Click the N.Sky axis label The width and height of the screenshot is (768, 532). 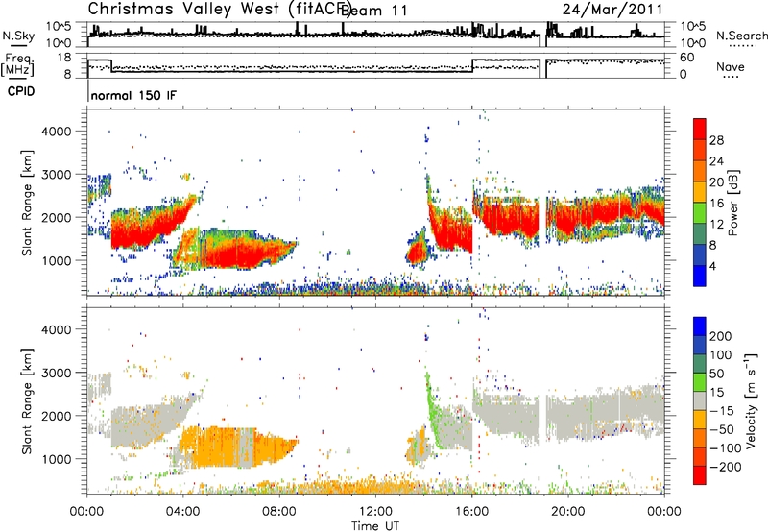pyautogui.click(x=18, y=36)
